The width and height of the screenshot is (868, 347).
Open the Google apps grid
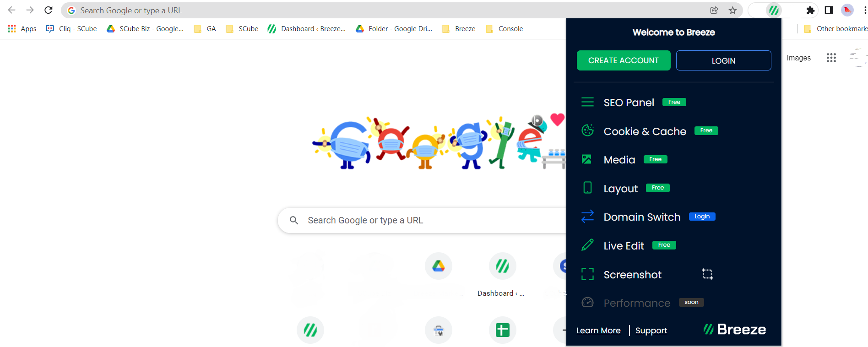click(x=831, y=58)
